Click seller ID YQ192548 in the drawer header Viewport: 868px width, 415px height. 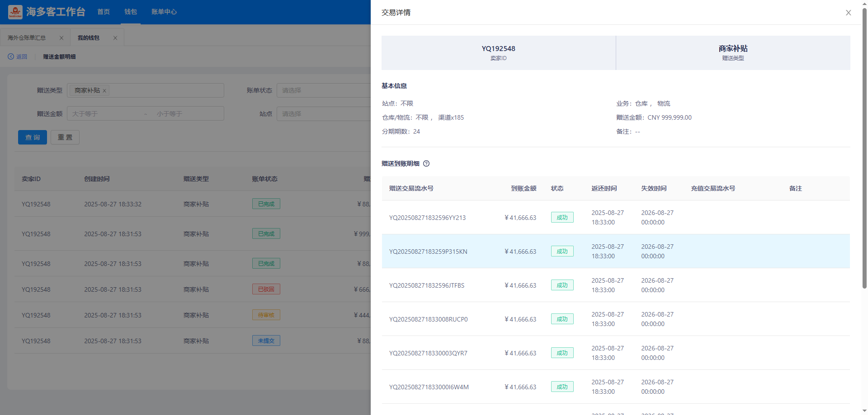(x=498, y=49)
